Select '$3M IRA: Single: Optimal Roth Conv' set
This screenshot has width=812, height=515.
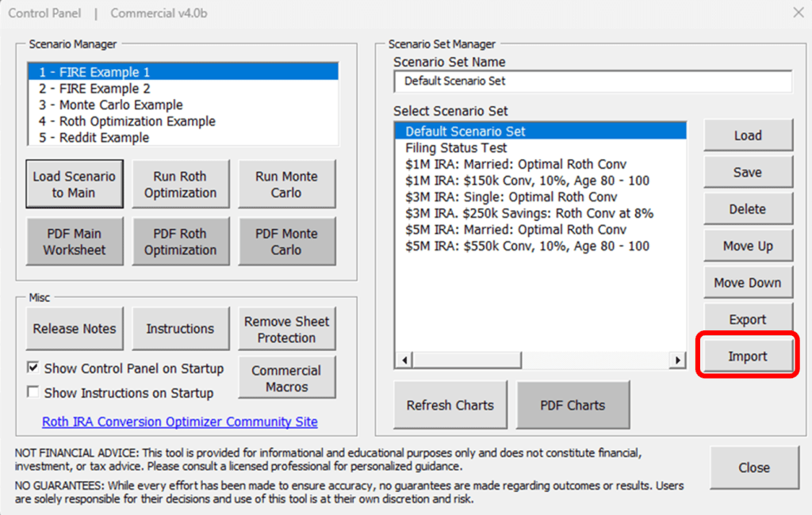coord(511,197)
